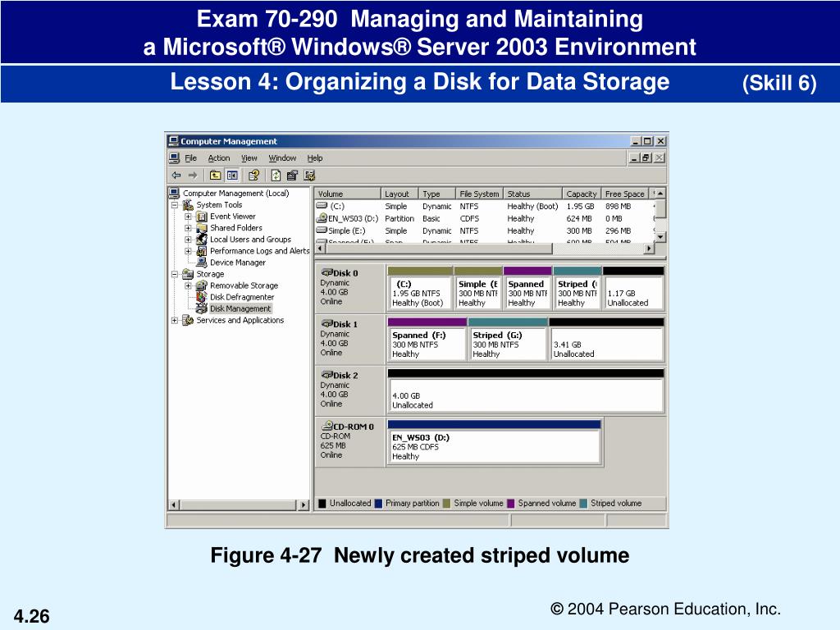
Task: Open the Help menu
Action: [315, 158]
